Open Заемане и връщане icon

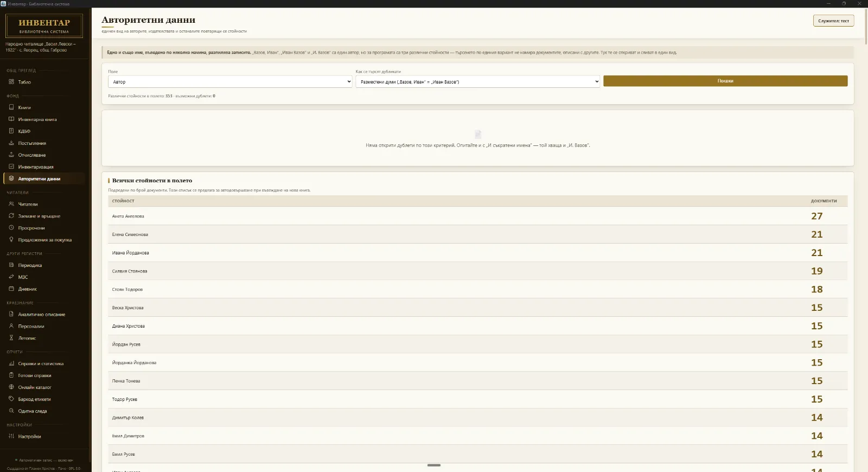11,216
